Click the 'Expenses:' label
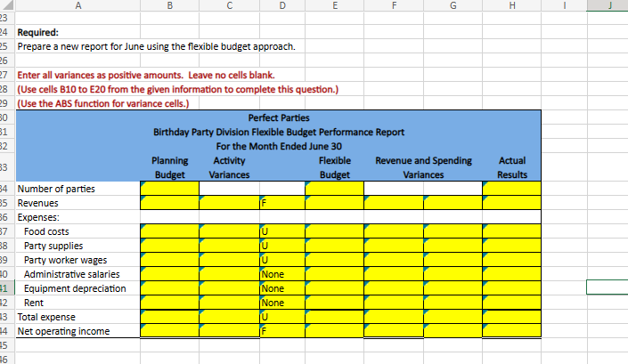This screenshot has width=628, height=364. 38,217
